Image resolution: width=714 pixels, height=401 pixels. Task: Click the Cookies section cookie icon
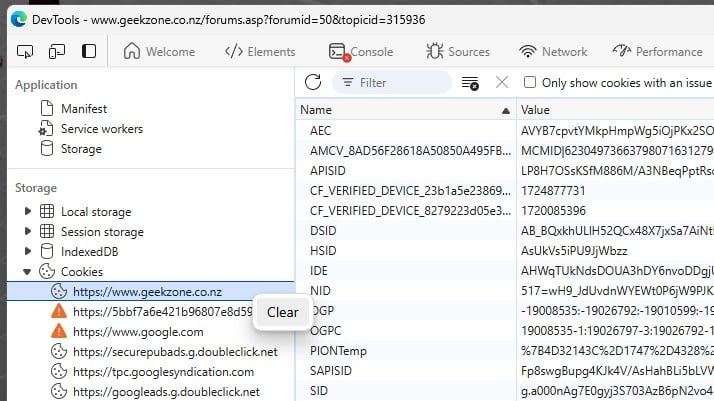pyautogui.click(x=47, y=271)
